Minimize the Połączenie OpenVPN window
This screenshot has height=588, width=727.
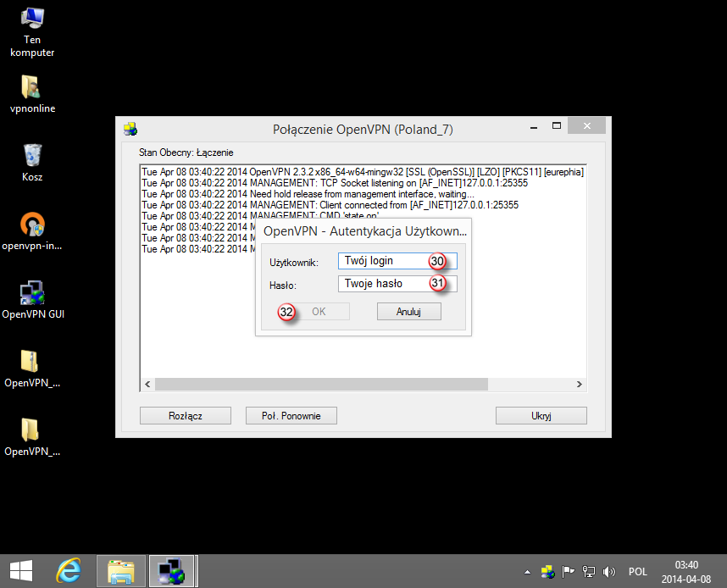tap(534, 126)
